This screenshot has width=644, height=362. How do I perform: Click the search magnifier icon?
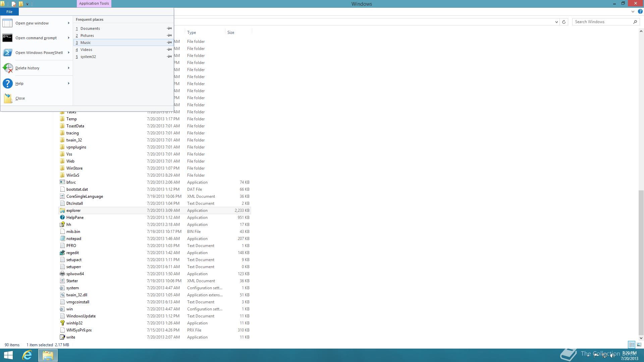(x=635, y=22)
